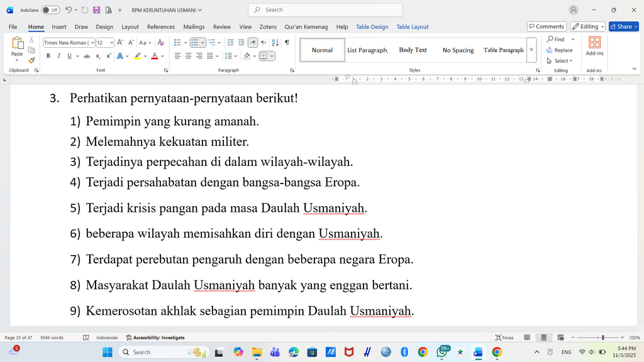Switch to the Table Layout tab
644x362 pixels.
coord(413,26)
